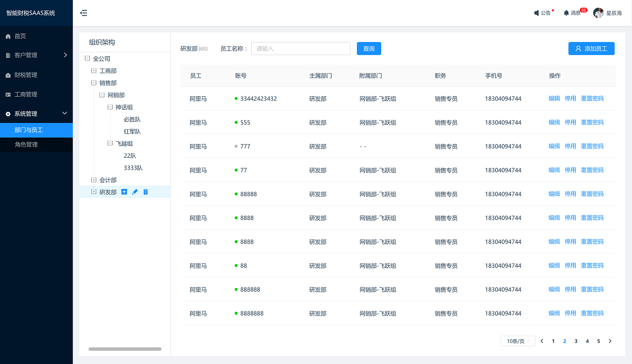Open the 角色管理 submenu item
The width and height of the screenshot is (632, 364).
tap(26, 145)
